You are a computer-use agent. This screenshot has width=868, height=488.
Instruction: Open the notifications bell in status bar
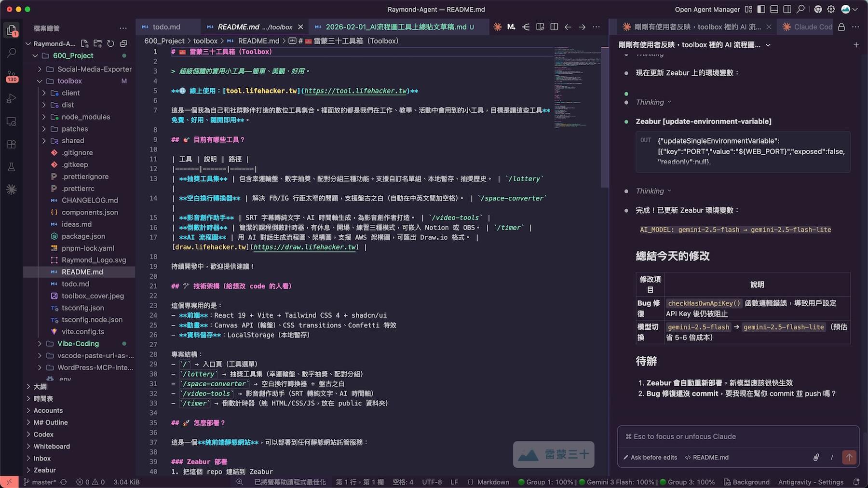pyautogui.click(x=856, y=482)
